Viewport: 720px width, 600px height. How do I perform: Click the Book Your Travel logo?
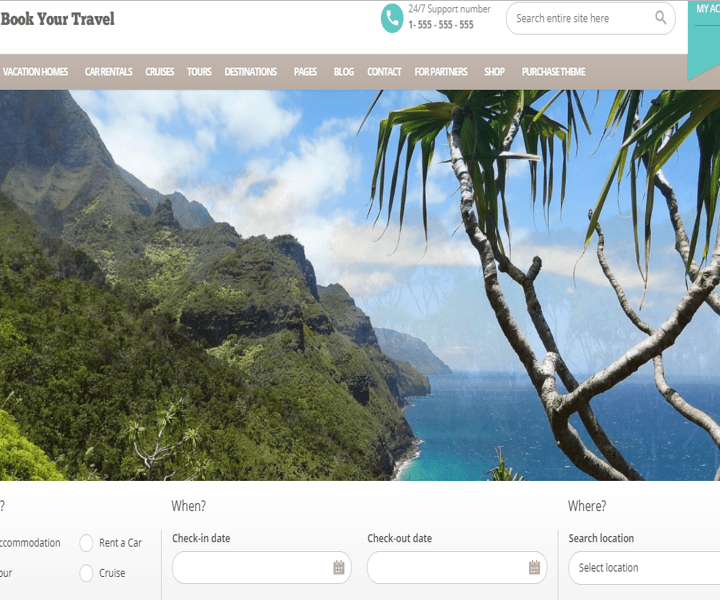57,19
